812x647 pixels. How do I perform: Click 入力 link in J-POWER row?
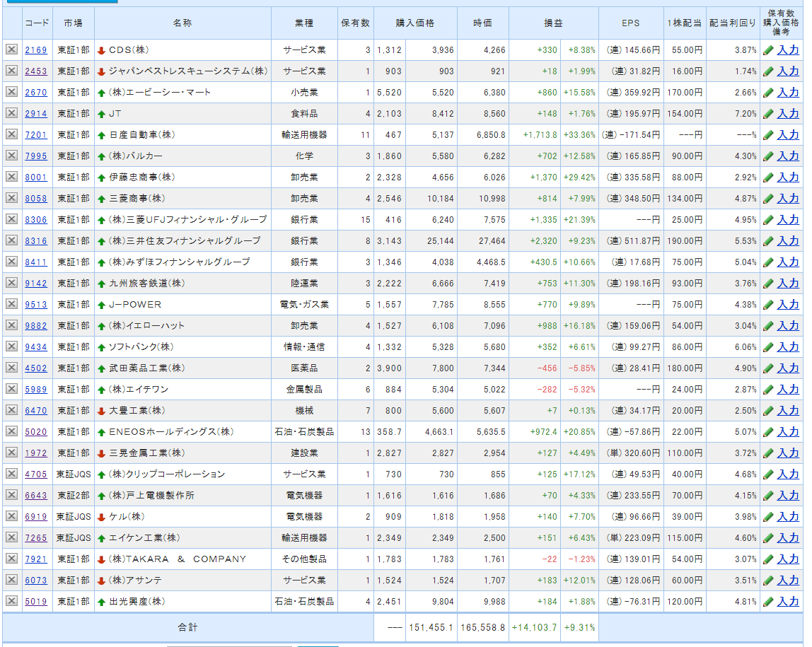tap(788, 305)
